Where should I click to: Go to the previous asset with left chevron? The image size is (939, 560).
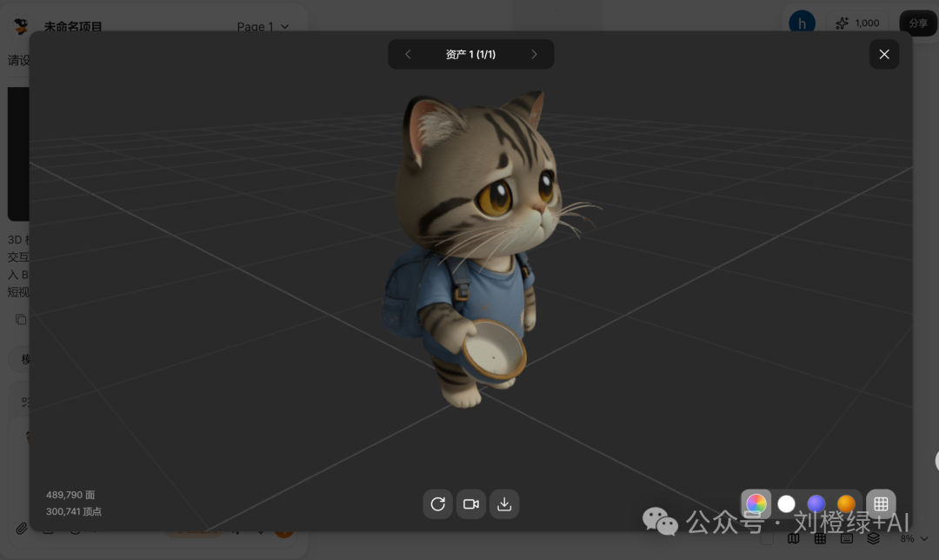408,55
